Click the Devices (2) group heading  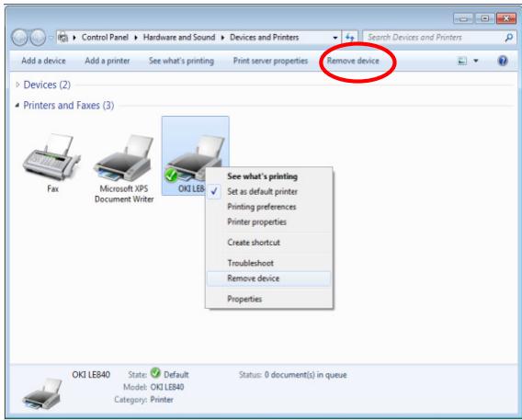pyautogui.click(x=47, y=85)
